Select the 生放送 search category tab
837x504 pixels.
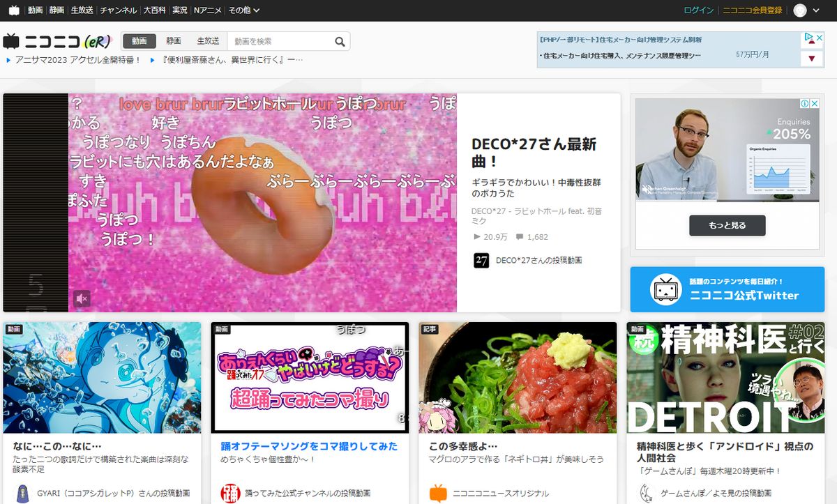point(208,41)
